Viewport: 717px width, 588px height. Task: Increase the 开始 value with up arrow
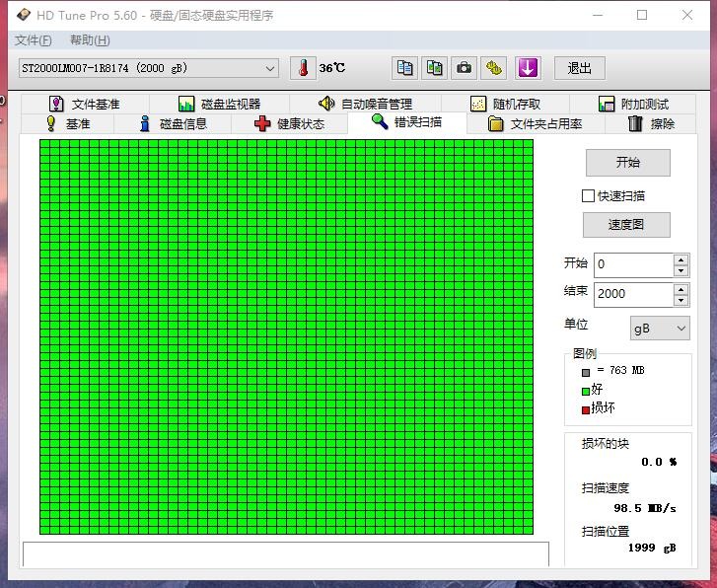pyautogui.click(x=681, y=259)
